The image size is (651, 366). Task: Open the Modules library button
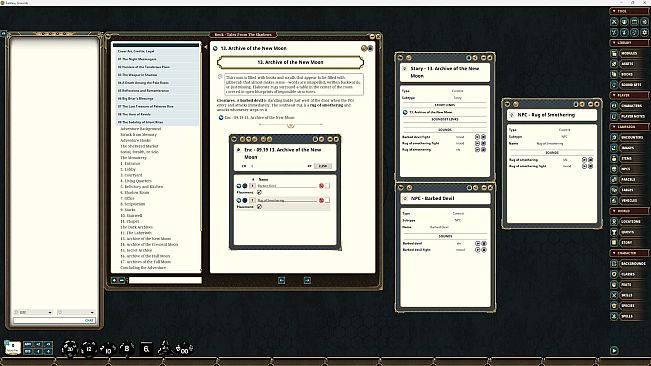pos(629,53)
